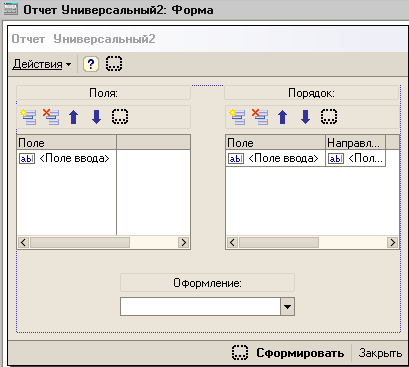Image resolution: width=409 pixels, height=367 pixels.
Task: Click dashed placeholder icon in Порядок toolbar
Action: [329, 117]
